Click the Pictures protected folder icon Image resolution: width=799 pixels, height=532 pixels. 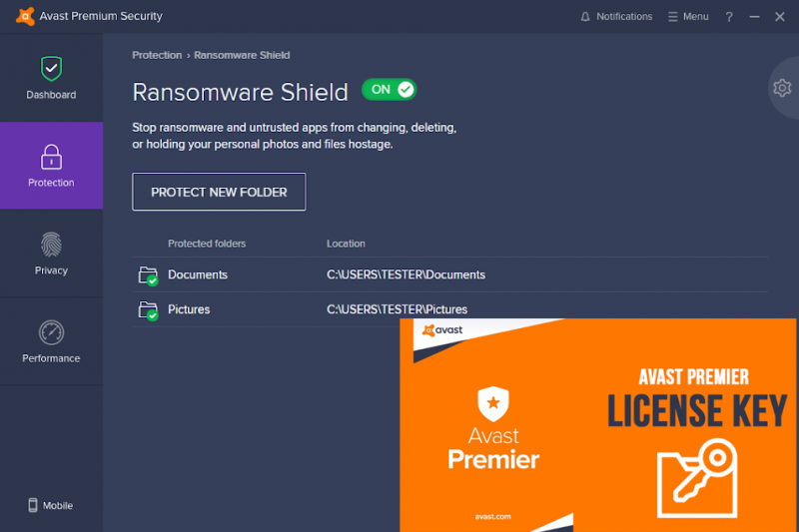tap(148, 310)
